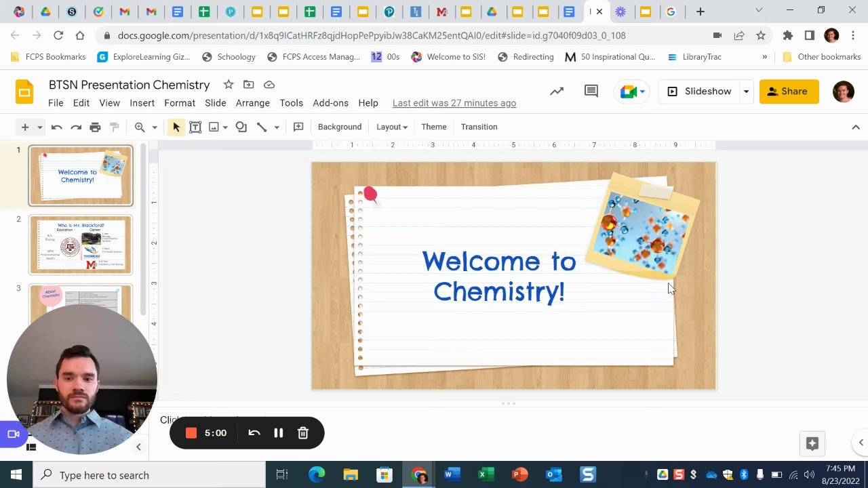The height and width of the screenshot is (488, 868).
Task: Click the yellow Share button
Action: pyautogui.click(x=789, y=91)
